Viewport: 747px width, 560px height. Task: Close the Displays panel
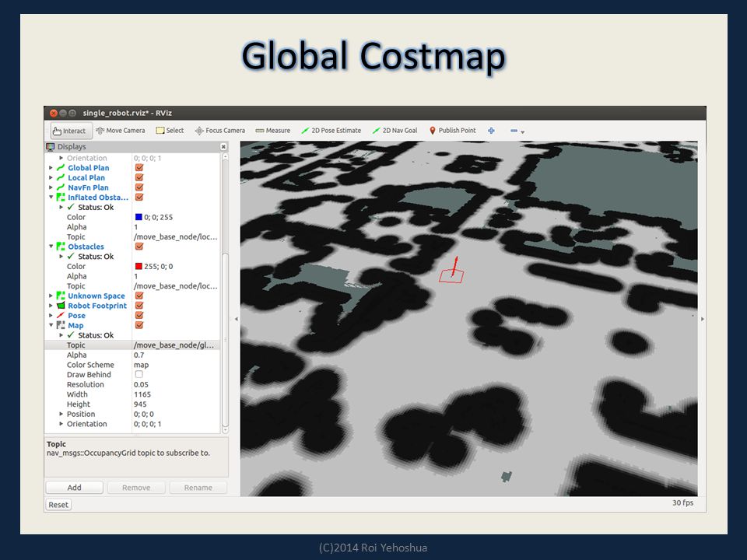coord(223,147)
